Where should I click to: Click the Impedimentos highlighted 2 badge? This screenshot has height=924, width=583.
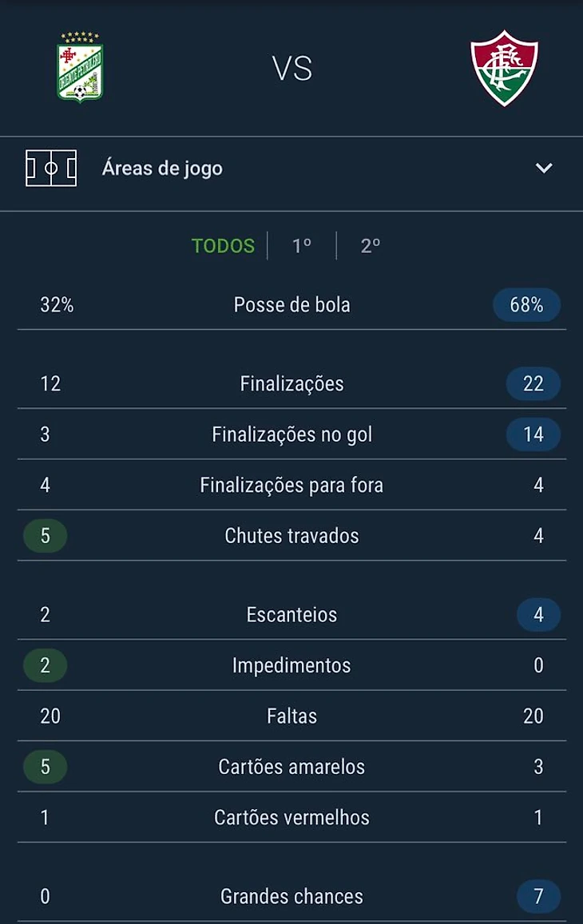46,665
